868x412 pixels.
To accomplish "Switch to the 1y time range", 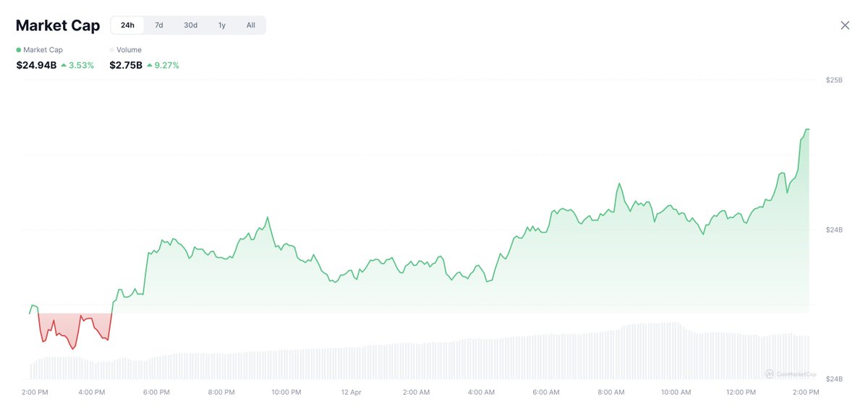I will tap(222, 25).
